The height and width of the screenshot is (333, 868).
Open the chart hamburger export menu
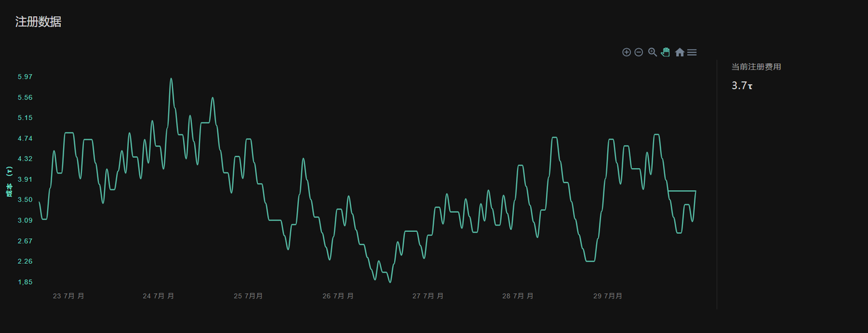(692, 52)
